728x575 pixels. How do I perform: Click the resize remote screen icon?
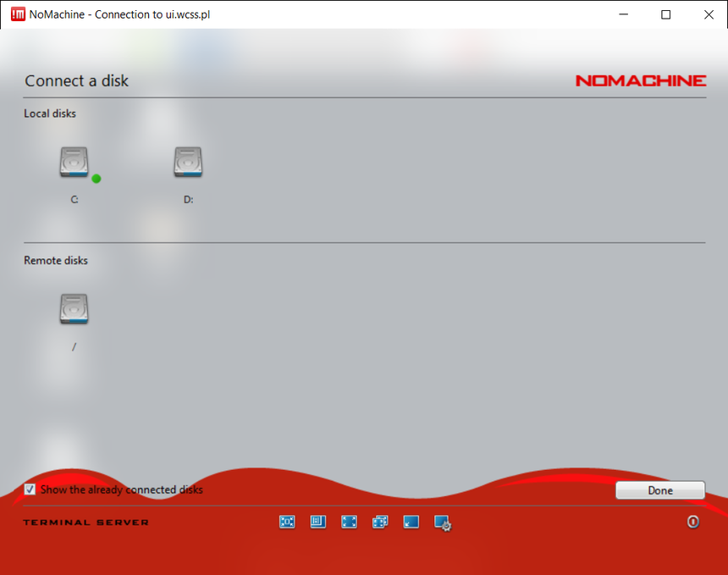tap(318, 522)
